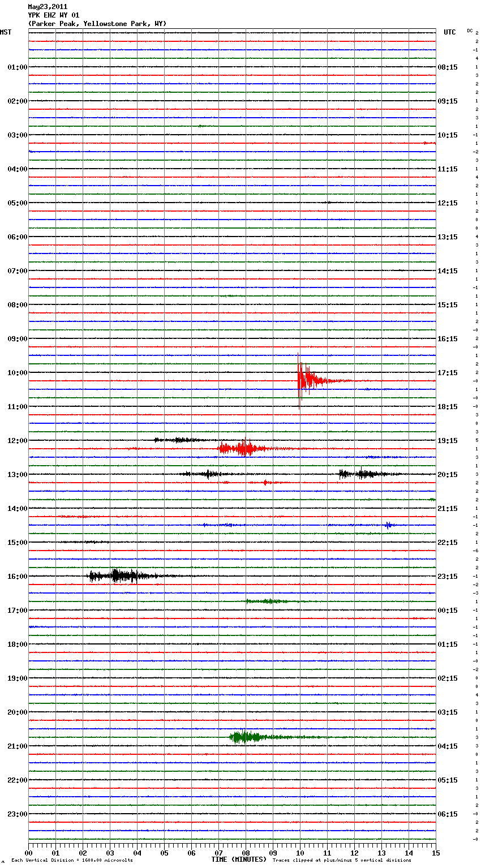This screenshot has height=868, width=481.
Task: Click station code YPK EHZ WY 01
Action: pos(54,15)
